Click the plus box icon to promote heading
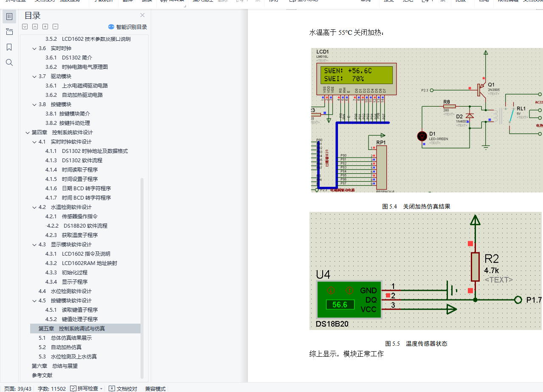 tap(45, 27)
